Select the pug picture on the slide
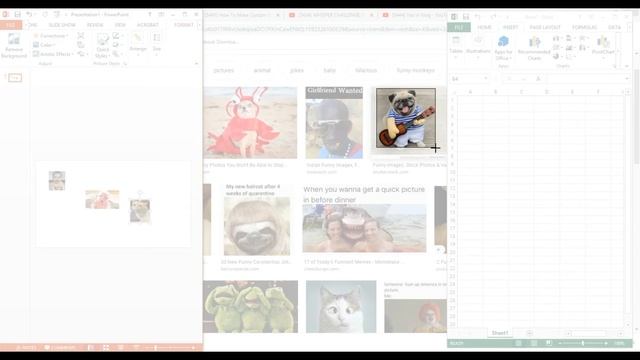Image resolution: width=640 pixels, height=360 pixels. click(x=140, y=211)
